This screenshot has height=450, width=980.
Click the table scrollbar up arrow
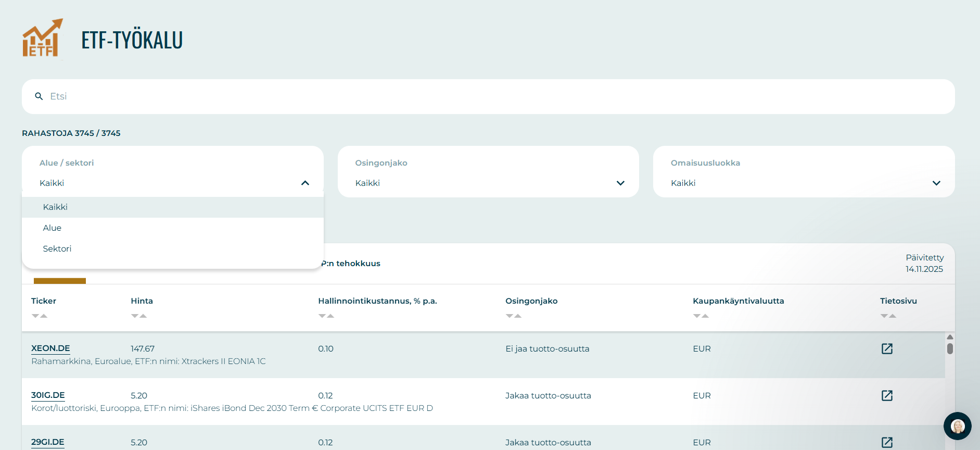point(950,337)
